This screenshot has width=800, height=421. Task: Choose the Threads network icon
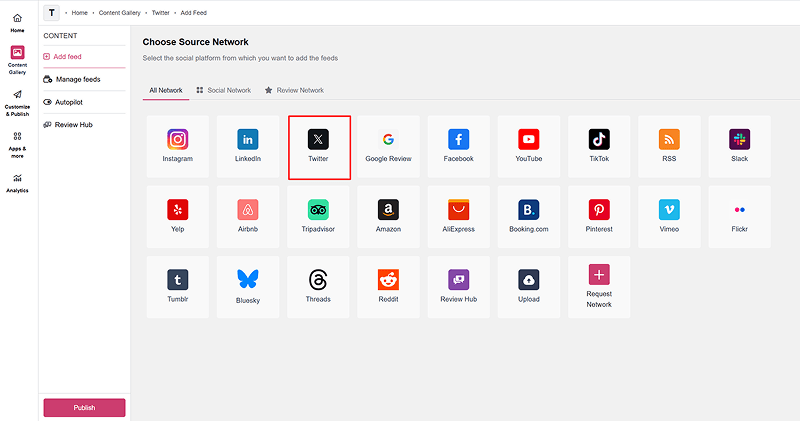(x=318, y=280)
